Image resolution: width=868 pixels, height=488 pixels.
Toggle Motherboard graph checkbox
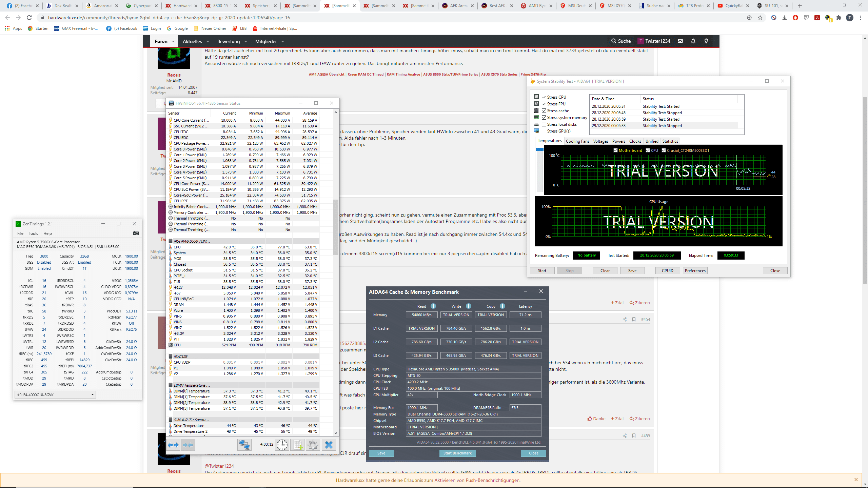point(615,150)
